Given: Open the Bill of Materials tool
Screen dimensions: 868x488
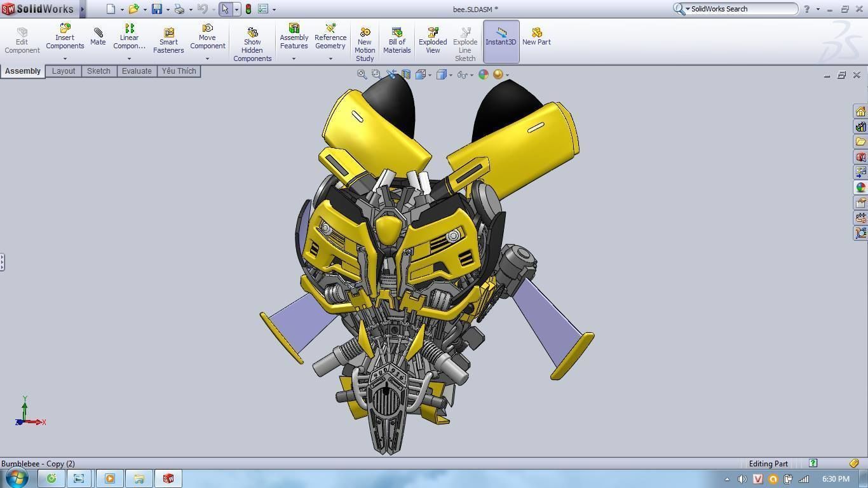Looking at the screenshot, I should 397,41.
